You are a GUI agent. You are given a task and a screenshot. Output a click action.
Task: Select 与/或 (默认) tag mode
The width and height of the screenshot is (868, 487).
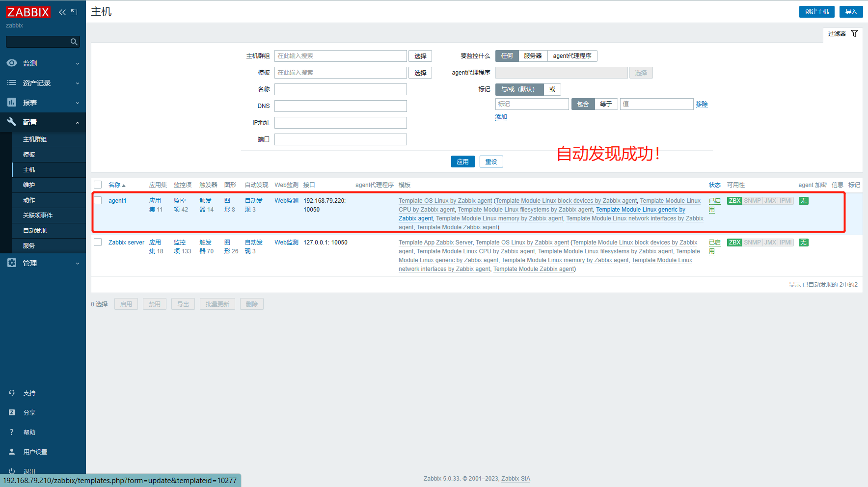519,89
